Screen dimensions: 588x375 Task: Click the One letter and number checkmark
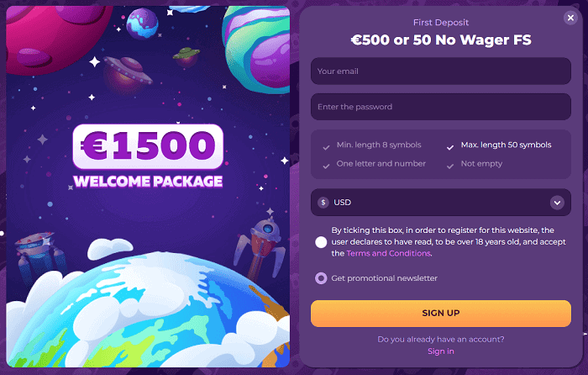pyautogui.click(x=326, y=166)
